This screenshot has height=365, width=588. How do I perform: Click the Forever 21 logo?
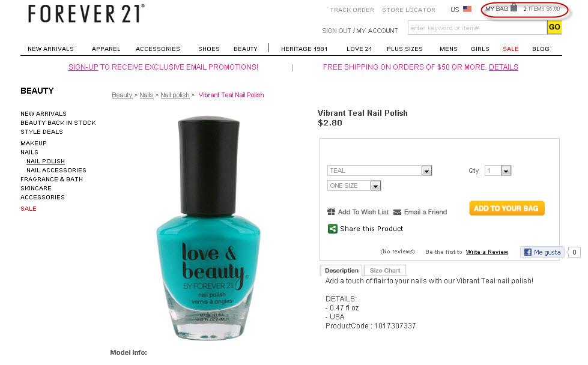tap(86, 14)
